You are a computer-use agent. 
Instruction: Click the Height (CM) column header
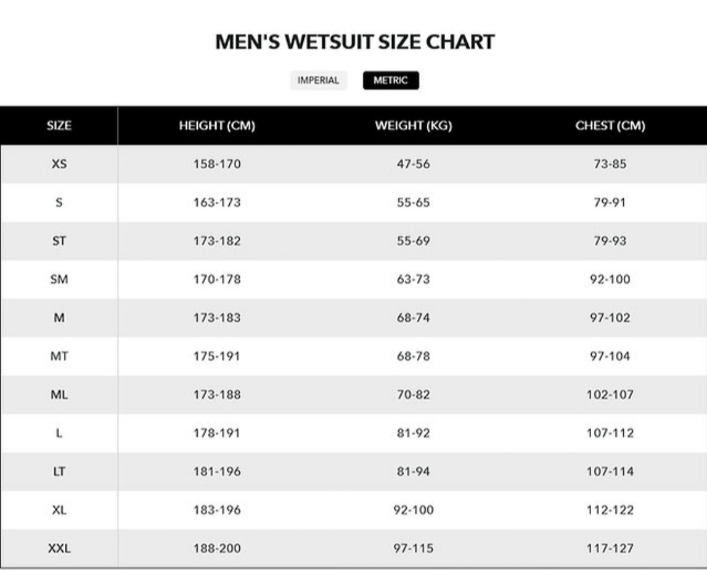click(x=217, y=126)
